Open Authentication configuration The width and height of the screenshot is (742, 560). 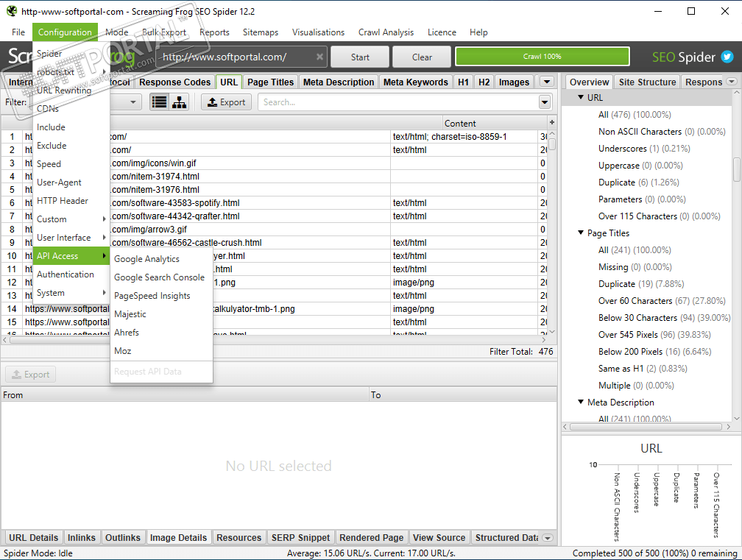(66, 274)
